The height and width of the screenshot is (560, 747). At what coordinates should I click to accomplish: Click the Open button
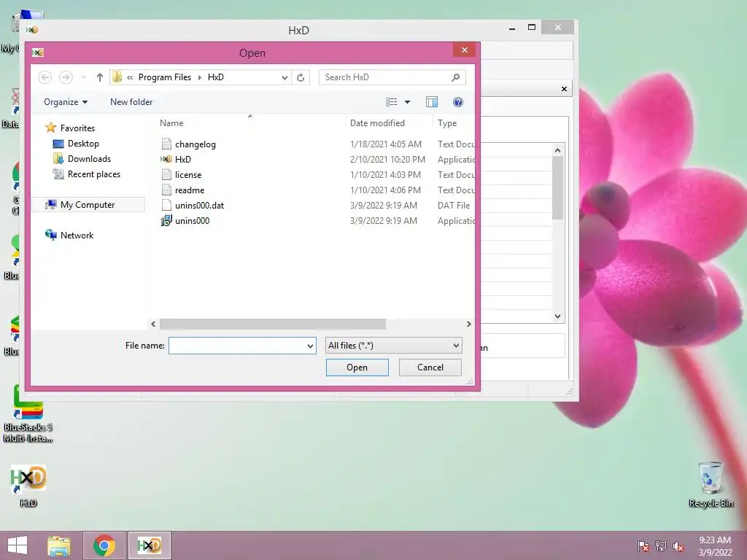click(x=357, y=367)
